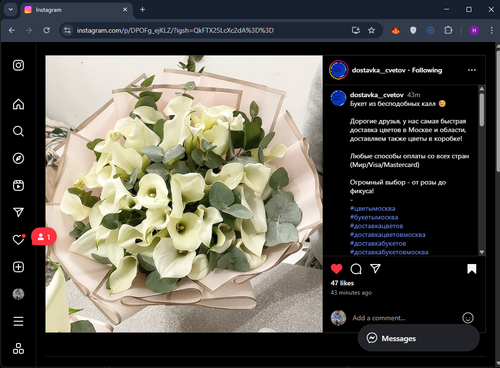
Task: Close the Instagram tab
Action: point(125,10)
